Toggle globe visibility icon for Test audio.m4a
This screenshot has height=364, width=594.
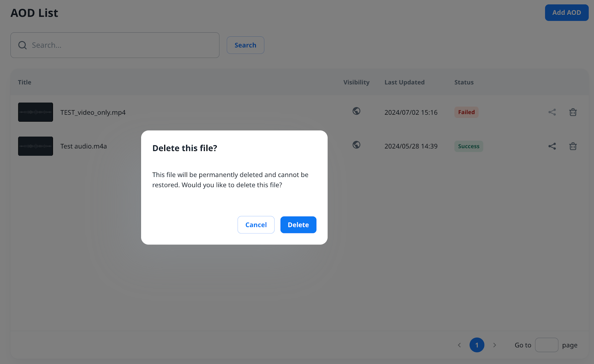(356, 145)
